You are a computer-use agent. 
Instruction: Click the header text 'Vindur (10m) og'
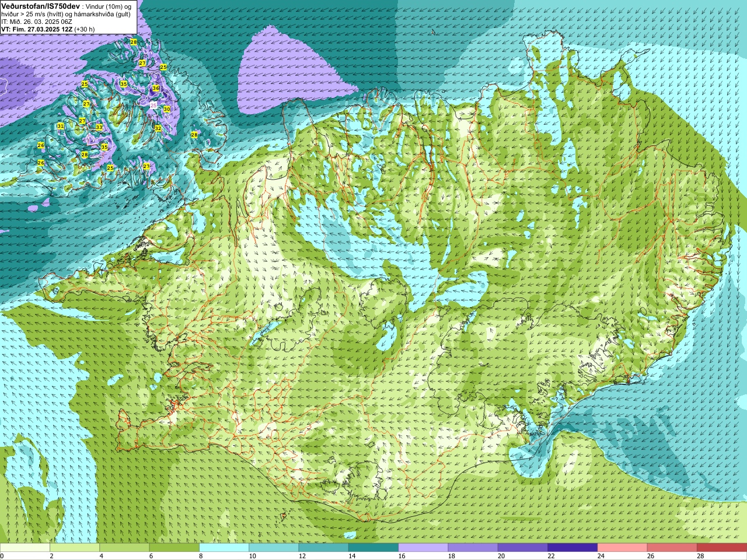[109, 7]
